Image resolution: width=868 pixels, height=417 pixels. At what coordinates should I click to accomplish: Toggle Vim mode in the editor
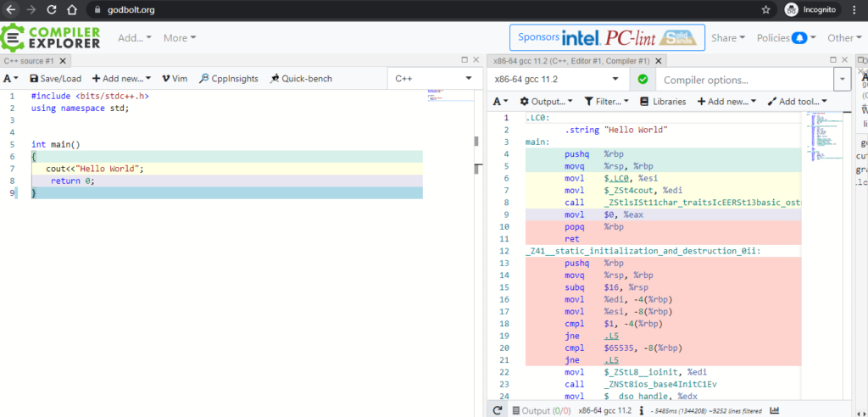pyautogui.click(x=174, y=78)
